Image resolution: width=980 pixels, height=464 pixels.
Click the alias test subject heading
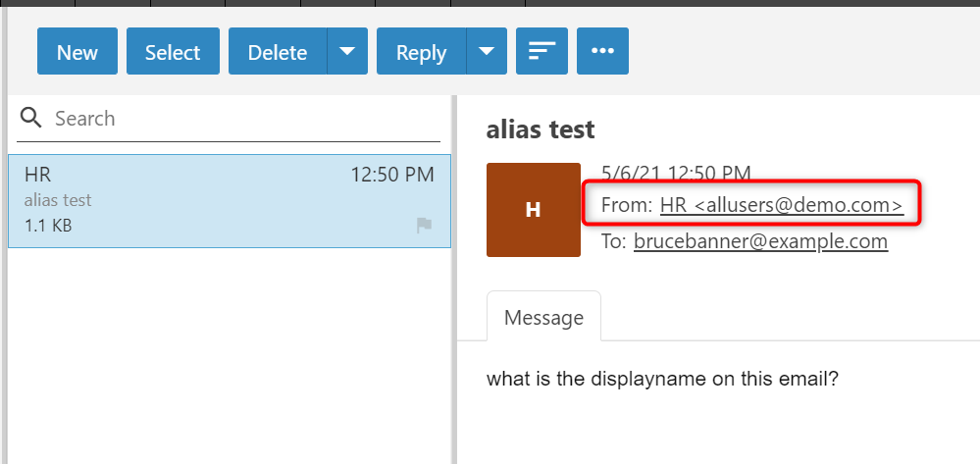point(541,129)
